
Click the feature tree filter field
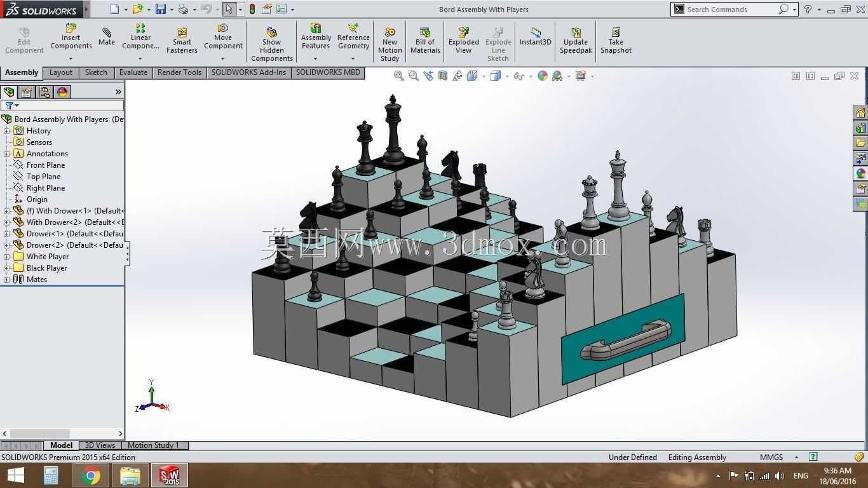coord(62,105)
